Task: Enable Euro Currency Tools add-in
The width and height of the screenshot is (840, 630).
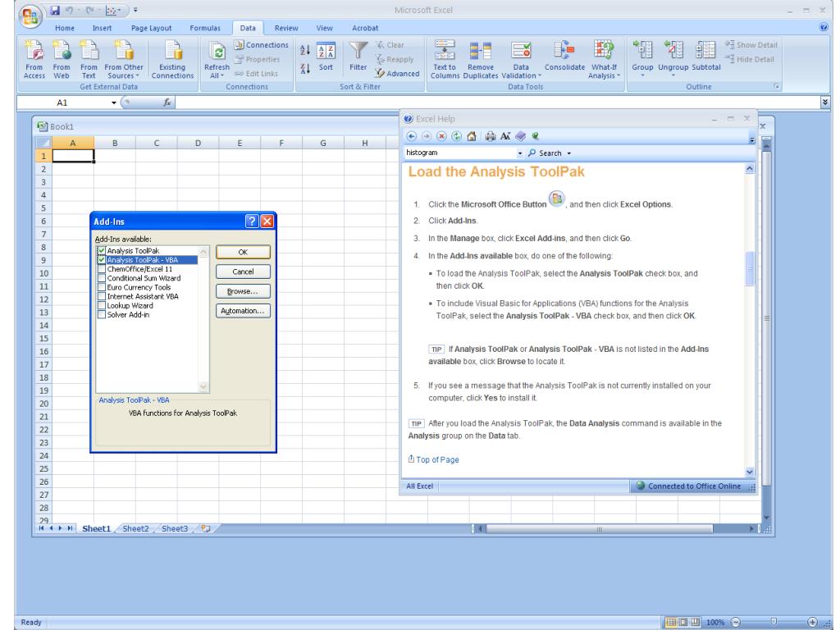Action: click(101, 287)
